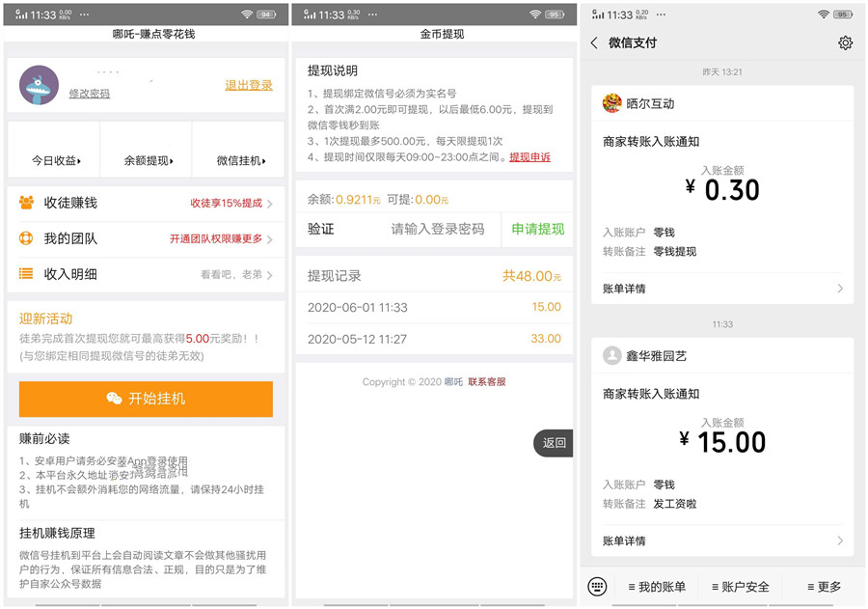868x609 pixels.
Task: Open 我的账单 bottom menu
Action: pyautogui.click(x=657, y=586)
